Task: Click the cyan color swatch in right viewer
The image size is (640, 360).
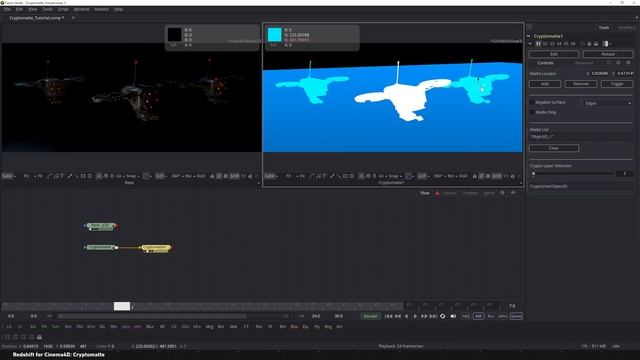Action: (274, 35)
